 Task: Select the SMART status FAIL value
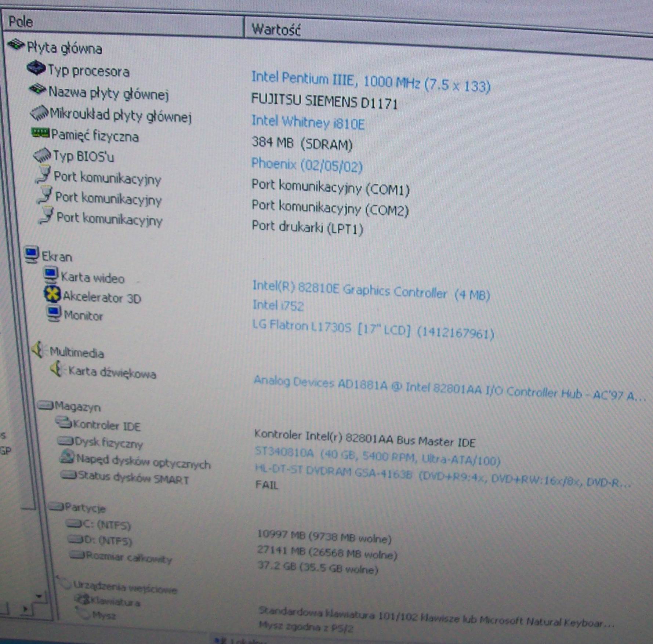point(266,485)
